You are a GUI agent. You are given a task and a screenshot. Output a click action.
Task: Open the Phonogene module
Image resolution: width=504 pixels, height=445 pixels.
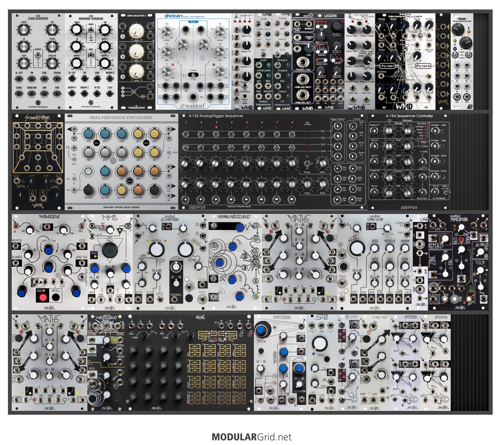(x=50, y=262)
